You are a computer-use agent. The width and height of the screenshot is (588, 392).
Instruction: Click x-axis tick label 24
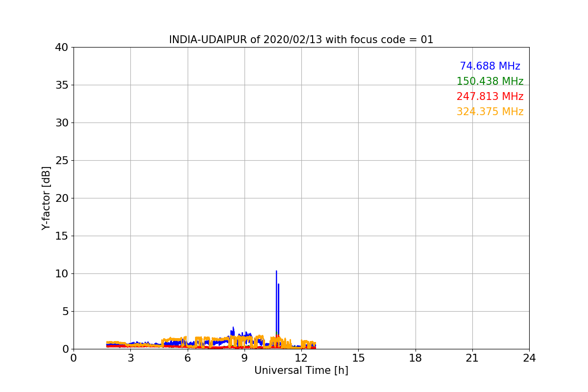coord(529,358)
